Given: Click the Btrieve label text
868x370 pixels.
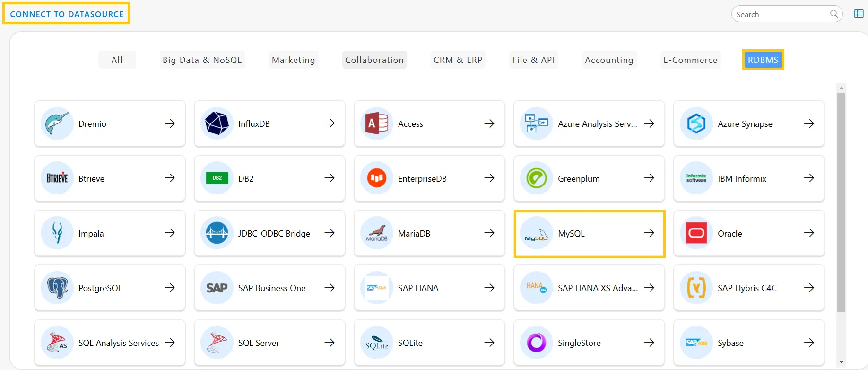Looking at the screenshot, I should (91, 179).
